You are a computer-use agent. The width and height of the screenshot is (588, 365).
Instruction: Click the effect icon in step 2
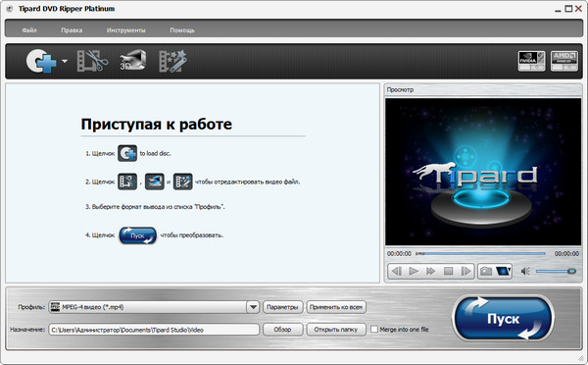182,182
